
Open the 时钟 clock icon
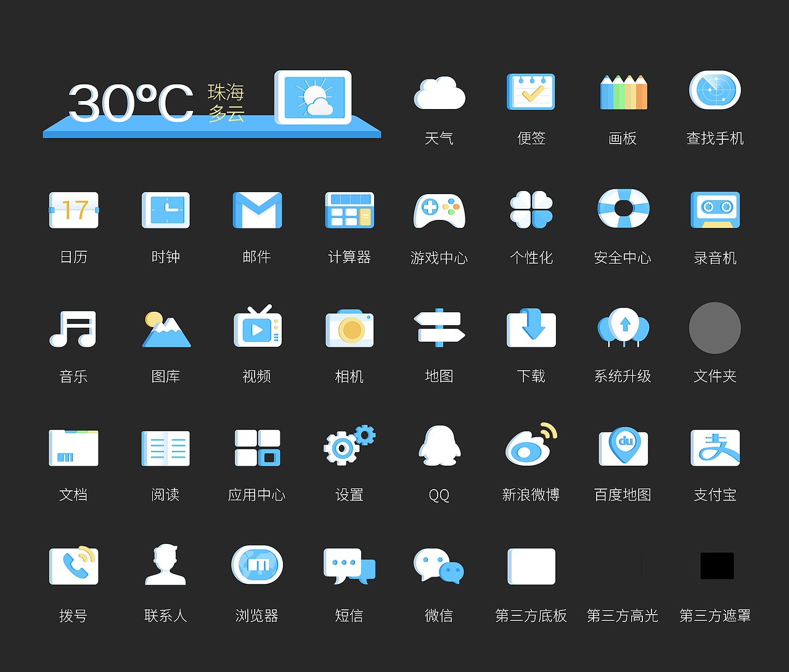[x=166, y=210]
